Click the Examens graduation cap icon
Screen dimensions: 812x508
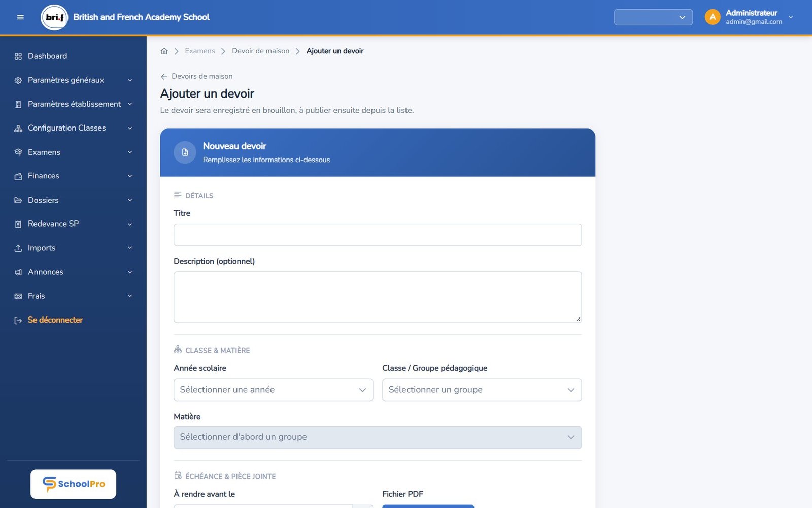[18, 152]
